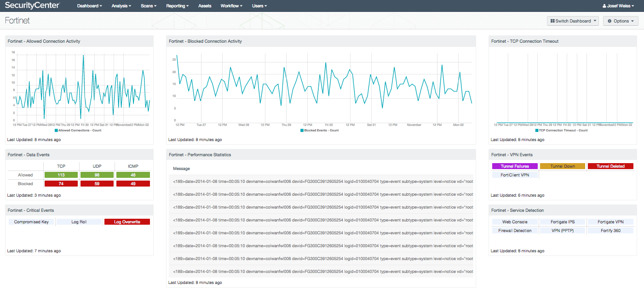The height and width of the screenshot is (295, 644).
Task: Click the Blocked UDP count 59
Action: (97, 184)
